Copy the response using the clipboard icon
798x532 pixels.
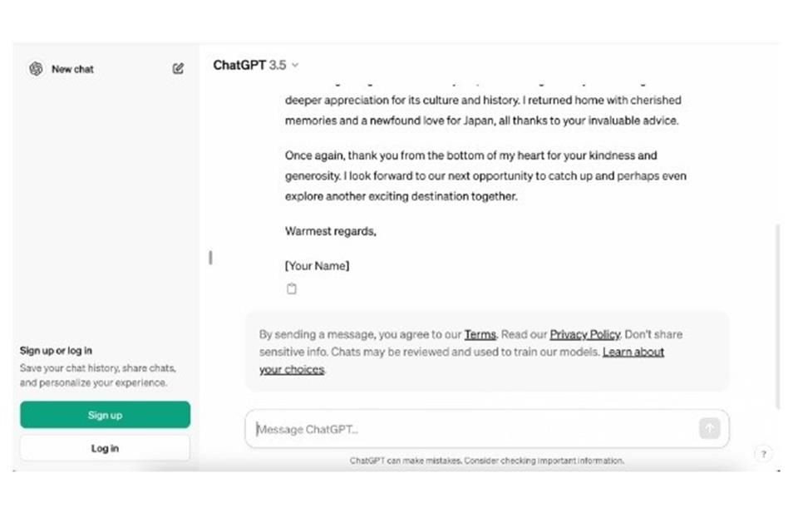(x=291, y=288)
